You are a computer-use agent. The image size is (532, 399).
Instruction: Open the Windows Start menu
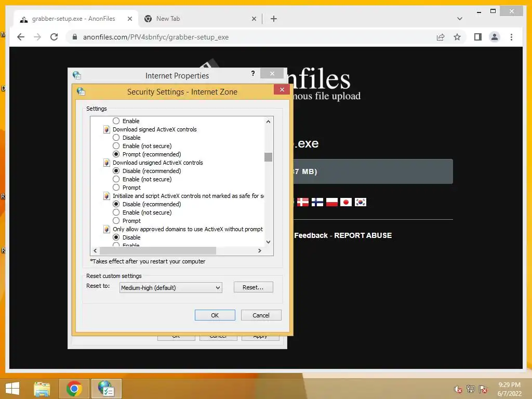[12, 389]
